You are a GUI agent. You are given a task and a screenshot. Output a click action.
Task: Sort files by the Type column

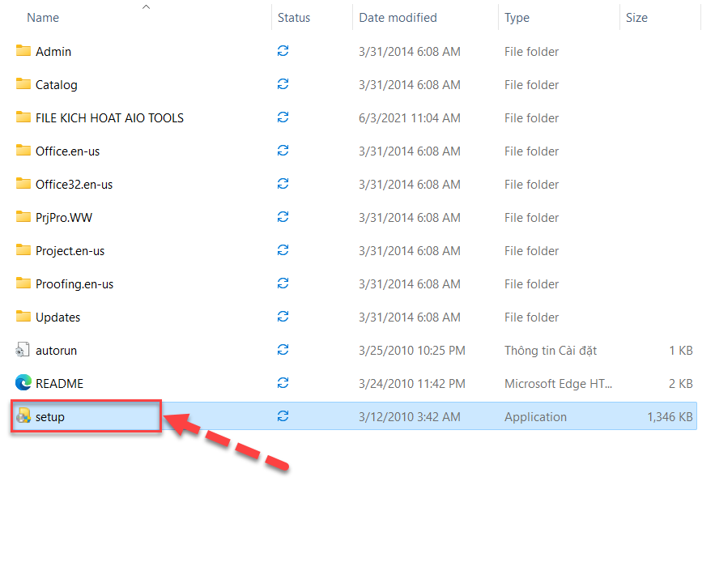(x=518, y=17)
